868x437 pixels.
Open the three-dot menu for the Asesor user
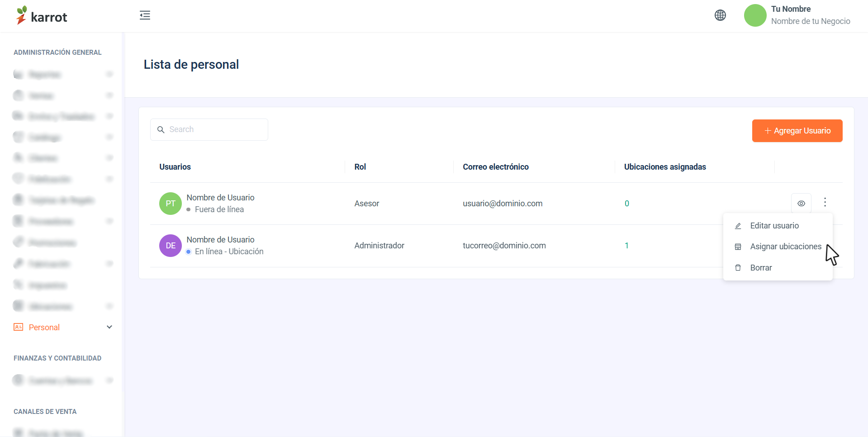click(x=825, y=202)
